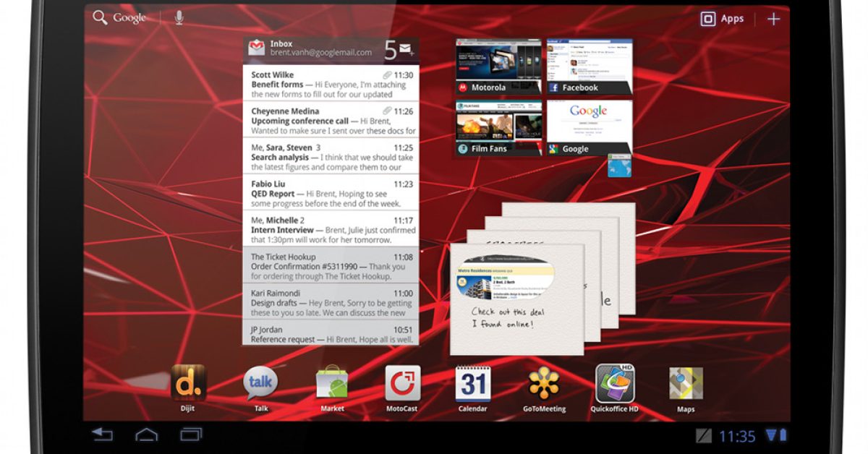Open Kari Raimondi's Design drafts email

[x=331, y=302]
